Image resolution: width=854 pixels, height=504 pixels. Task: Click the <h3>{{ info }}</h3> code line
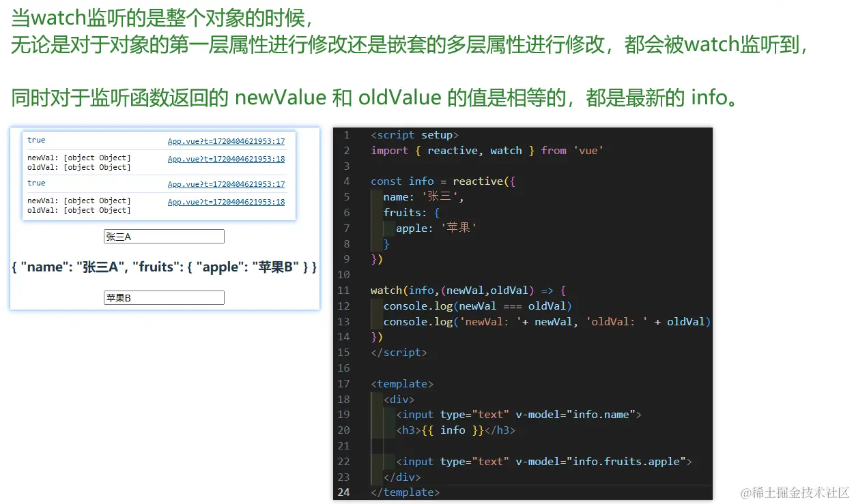click(455, 430)
